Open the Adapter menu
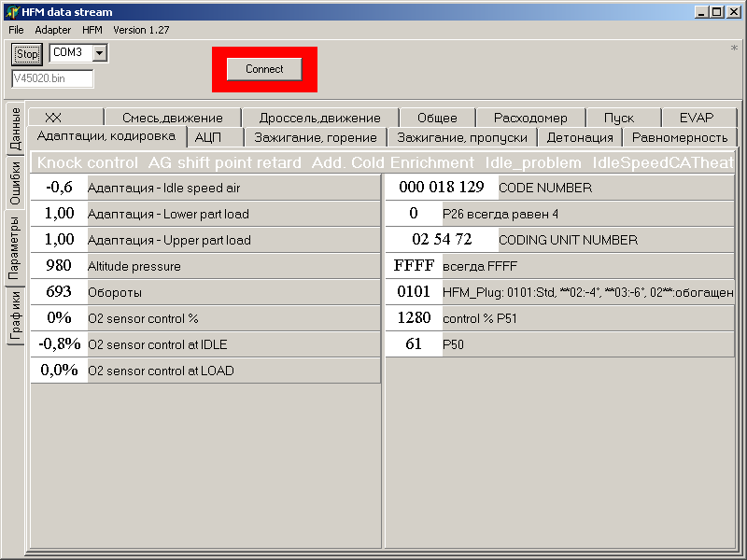This screenshot has width=747, height=560. click(x=53, y=30)
